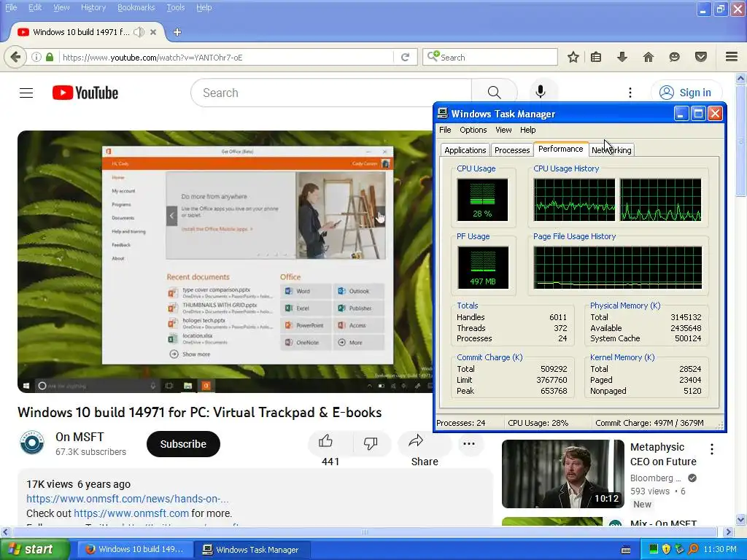The height and width of the screenshot is (560, 747).
Task: Open Task Manager Help menu
Action: 528,130
